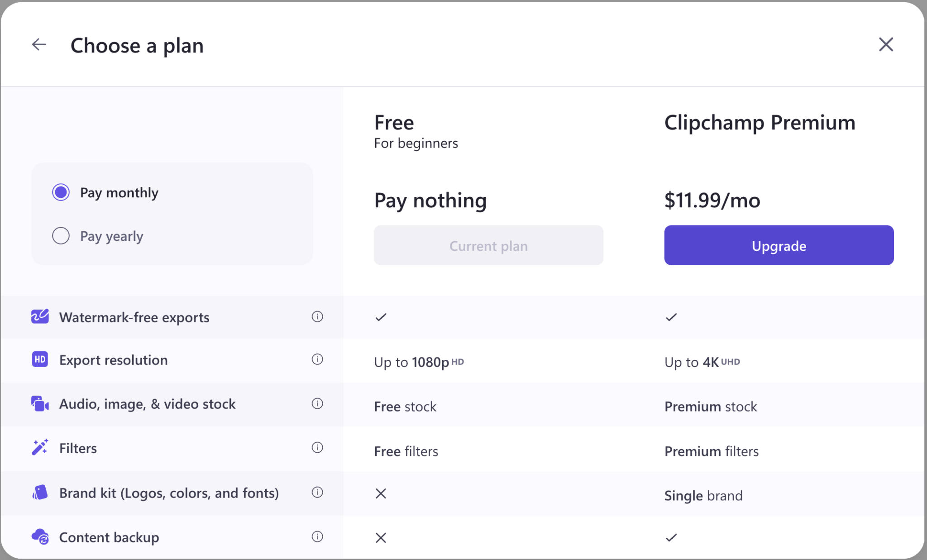Click the Brand kit swatches icon
Viewport: 927px width, 560px height.
coord(40,493)
